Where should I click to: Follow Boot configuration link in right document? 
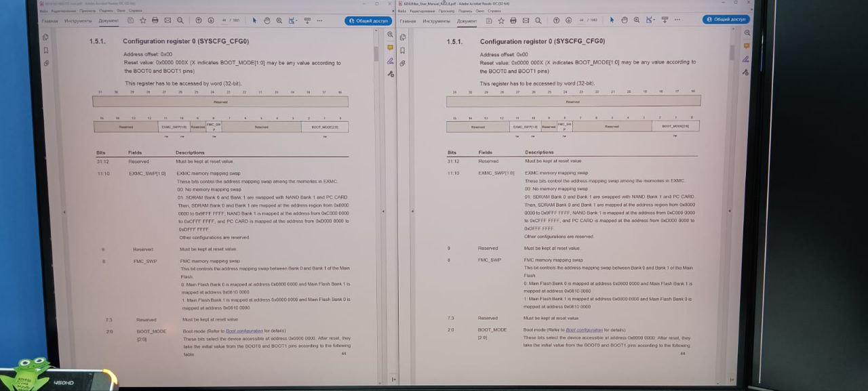pyautogui.click(x=584, y=329)
